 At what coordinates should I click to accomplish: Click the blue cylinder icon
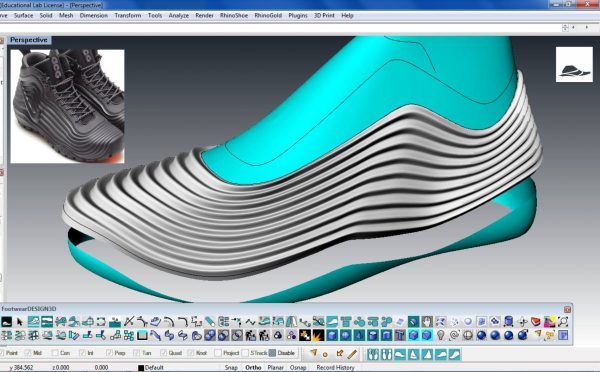[509, 322]
